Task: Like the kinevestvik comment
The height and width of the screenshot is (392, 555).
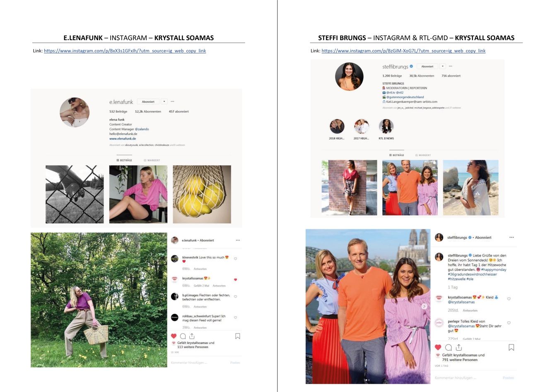Action: (x=236, y=259)
